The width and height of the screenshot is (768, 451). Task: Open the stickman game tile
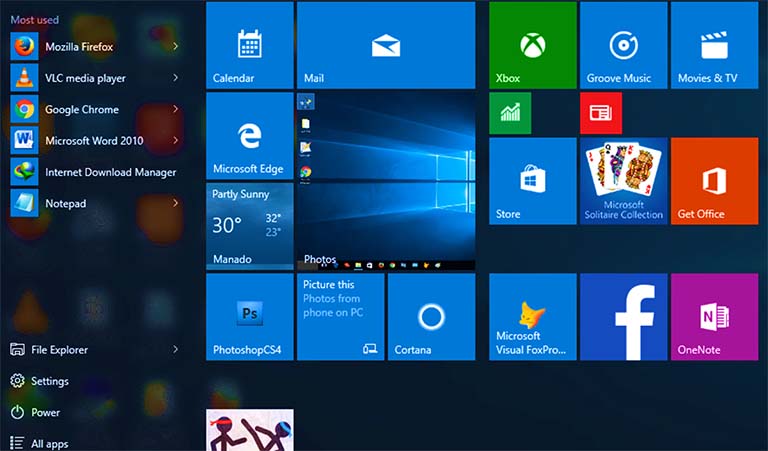click(250, 430)
